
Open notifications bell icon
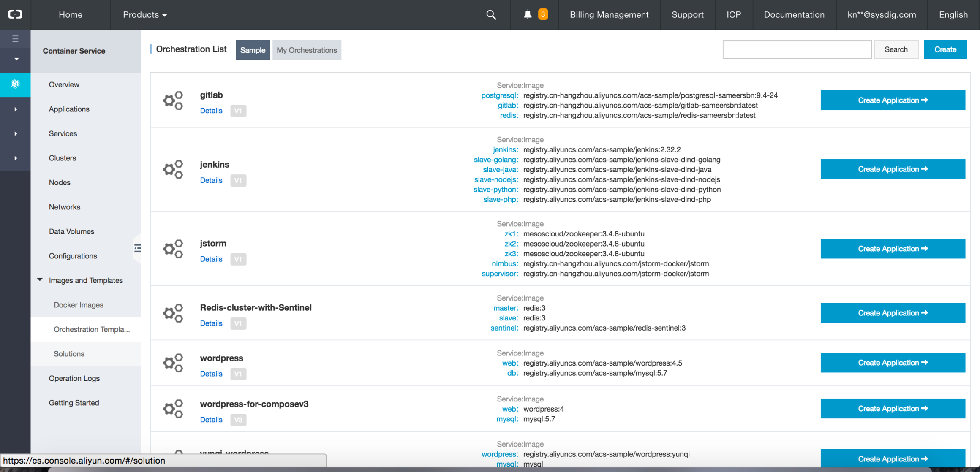pyautogui.click(x=528, y=14)
